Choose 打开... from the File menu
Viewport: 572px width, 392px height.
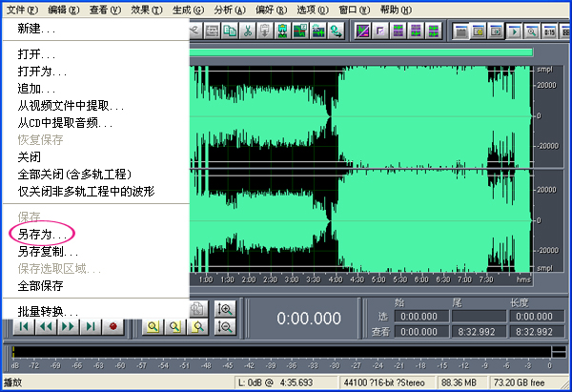pyautogui.click(x=96, y=54)
